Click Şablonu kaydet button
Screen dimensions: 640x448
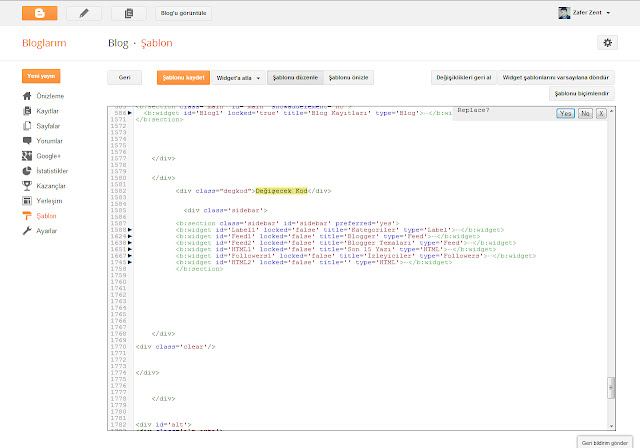tap(183, 78)
